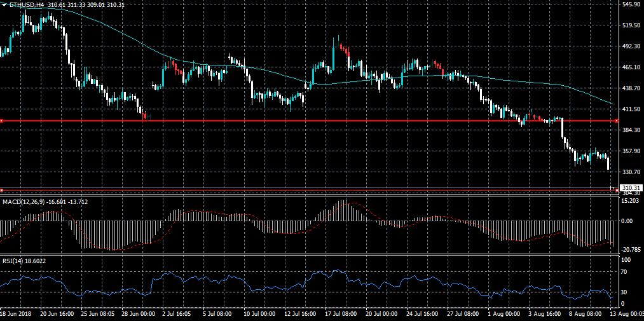Click the 357.90 price scale label

coord(632,151)
